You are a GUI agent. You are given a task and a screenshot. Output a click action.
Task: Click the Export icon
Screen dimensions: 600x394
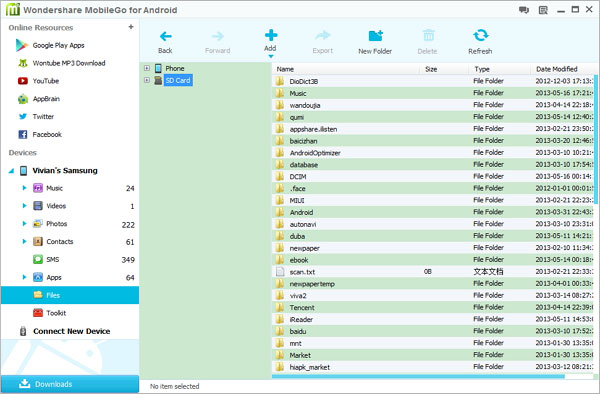(323, 36)
